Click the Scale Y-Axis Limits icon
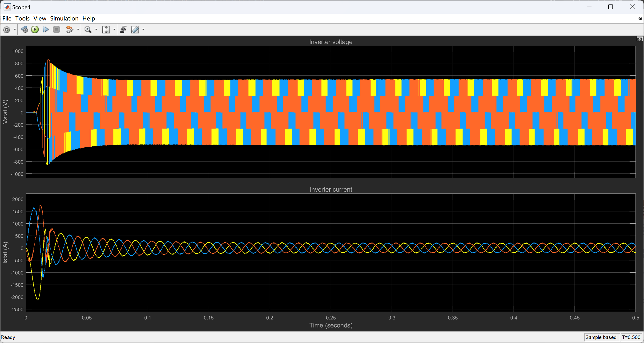Screen dimensions: 644x343 (x=106, y=30)
